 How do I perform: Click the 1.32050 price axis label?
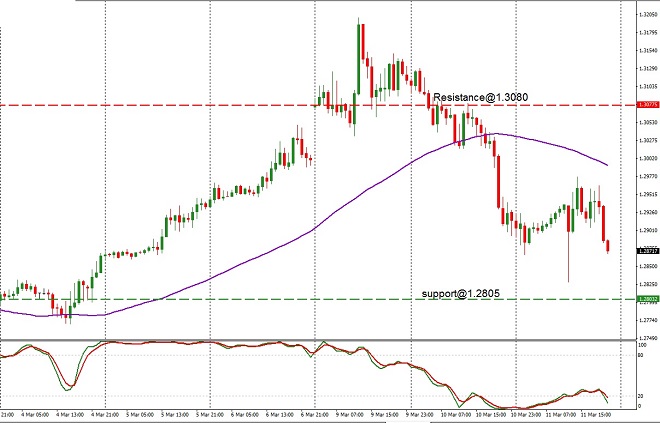pos(648,14)
